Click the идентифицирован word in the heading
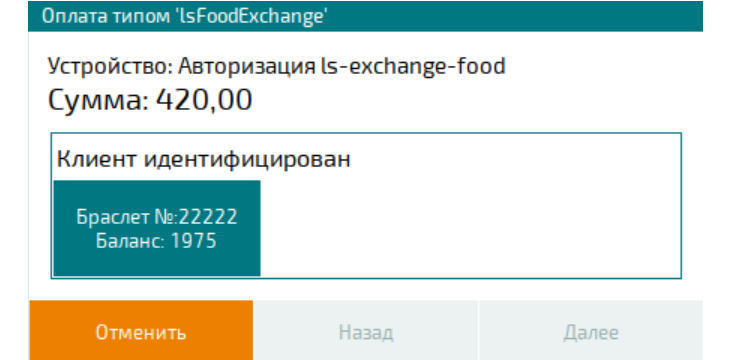The width and height of the screenshot is (739, 360). coord(247,160)
